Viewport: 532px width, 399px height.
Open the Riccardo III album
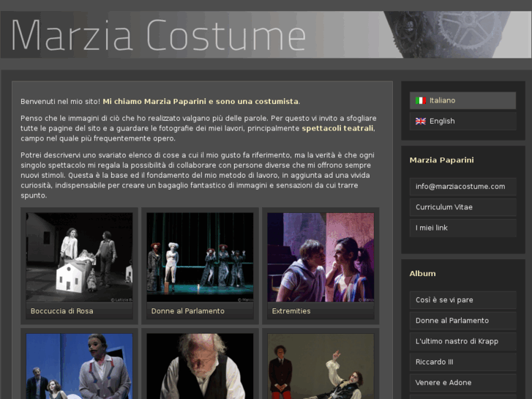coord(462,362)
